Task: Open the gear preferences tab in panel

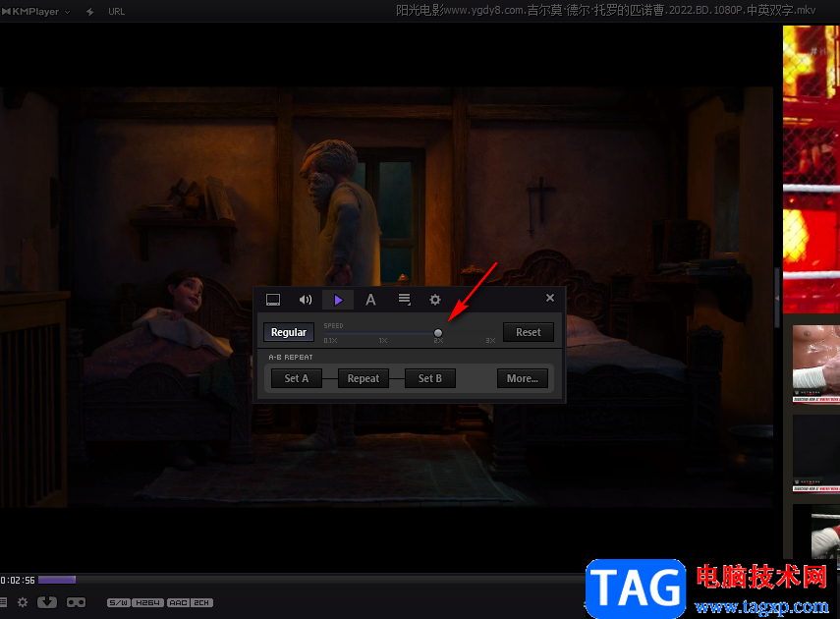Action: pos(435,300)
